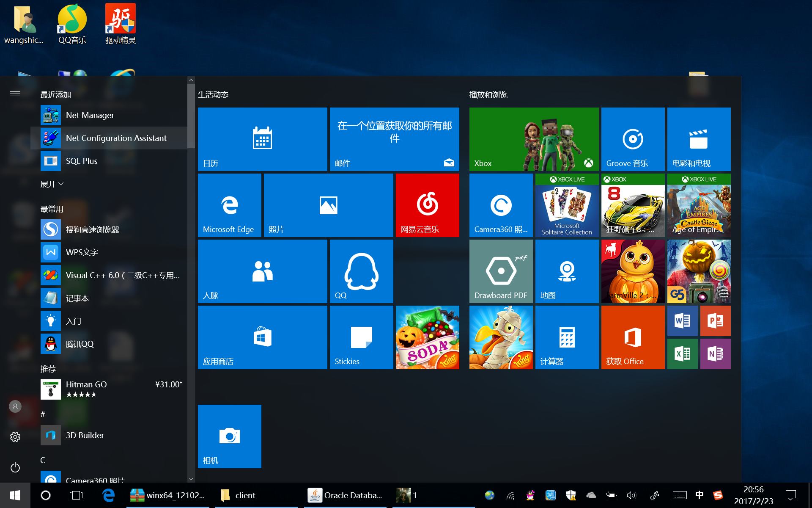
Task: Open the clock showing 20:56
Action: pyautogui.click(x=753, y=495)
